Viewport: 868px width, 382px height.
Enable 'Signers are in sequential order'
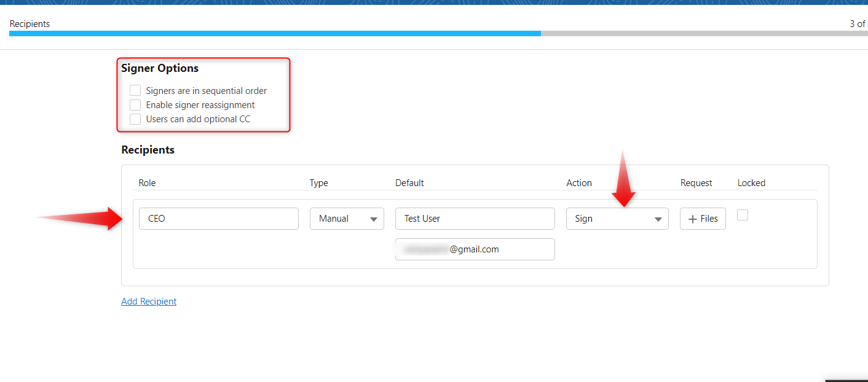(135, 90)
